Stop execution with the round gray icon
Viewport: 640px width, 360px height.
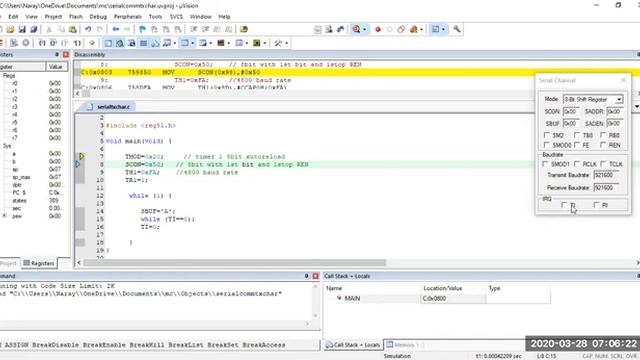coord(26,43)
